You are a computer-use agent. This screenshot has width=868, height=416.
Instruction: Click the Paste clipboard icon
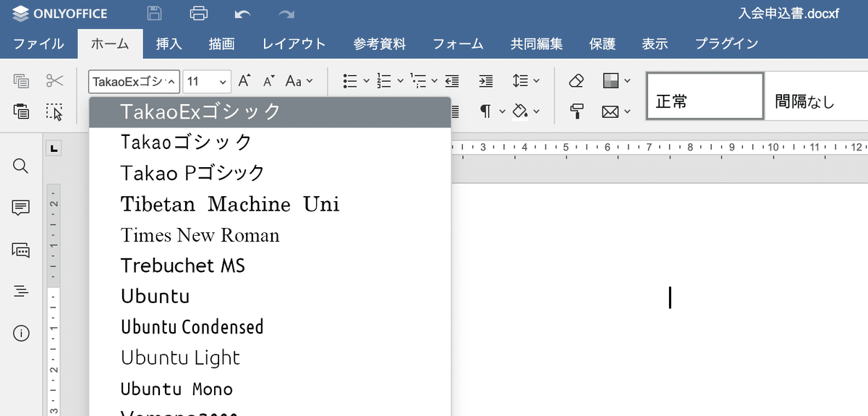[21, 111]
